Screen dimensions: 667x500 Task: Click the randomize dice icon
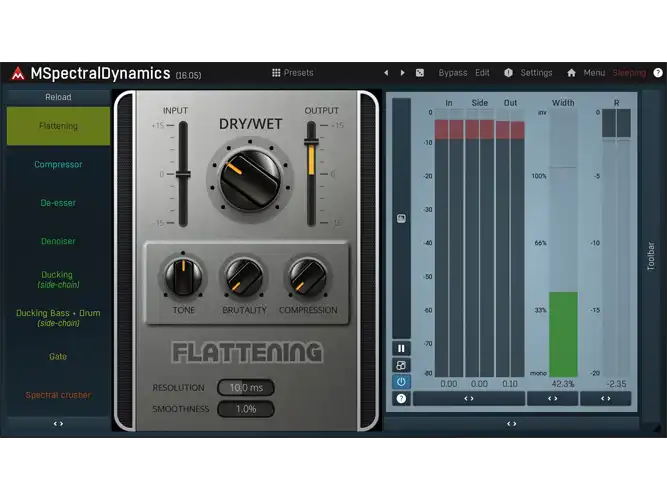(x=420, y=73)
